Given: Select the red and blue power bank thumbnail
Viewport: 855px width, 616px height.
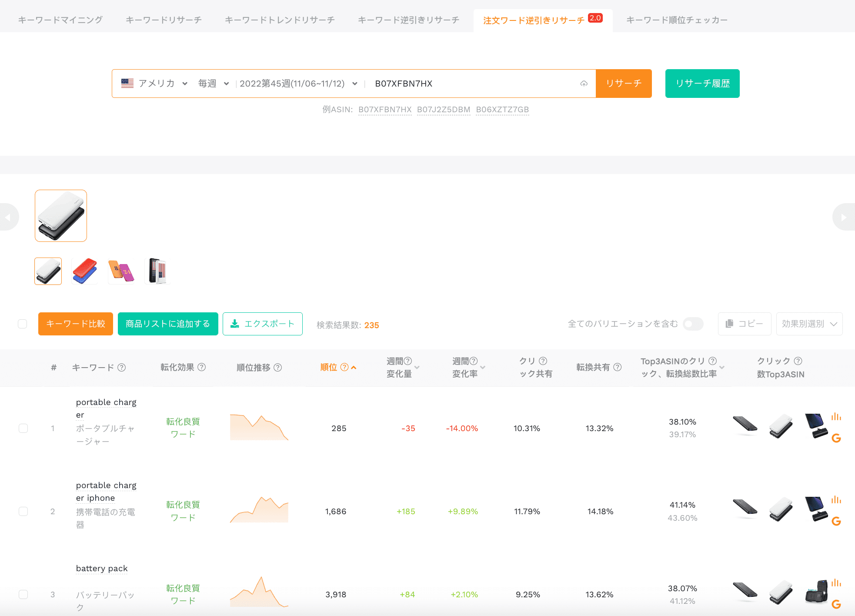Looking at the screenshot, I should 84,271.
